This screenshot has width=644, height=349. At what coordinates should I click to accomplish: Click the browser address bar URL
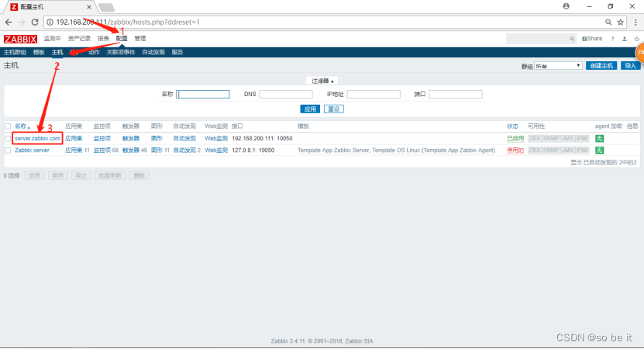click(x=128, y=22)
